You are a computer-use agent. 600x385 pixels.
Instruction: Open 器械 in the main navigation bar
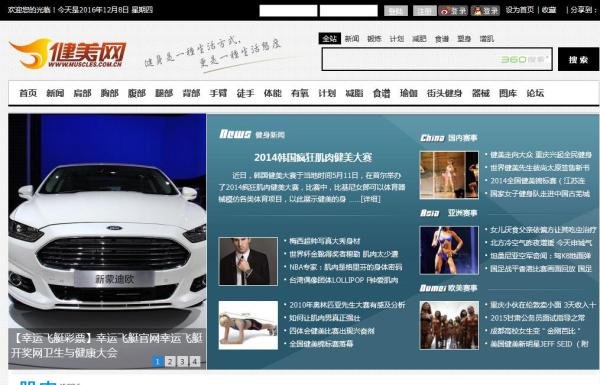[481, 93]
